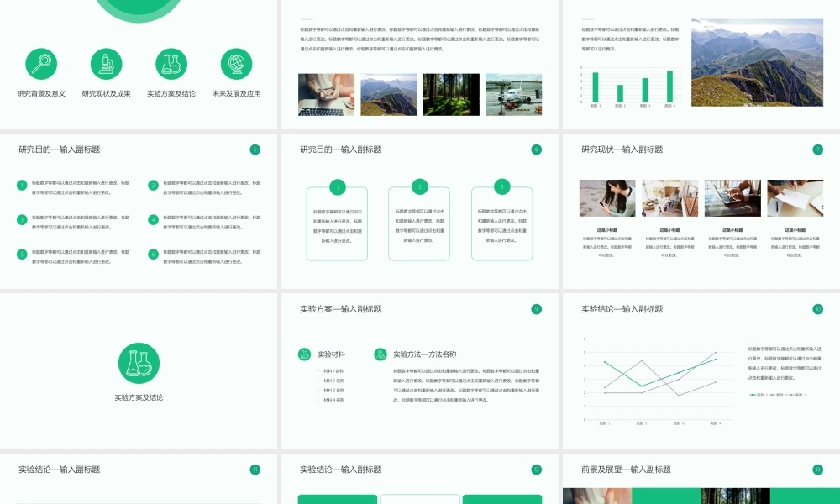Click the green icon beside 实验材料

pyautogui.click(x=304, y=354)
